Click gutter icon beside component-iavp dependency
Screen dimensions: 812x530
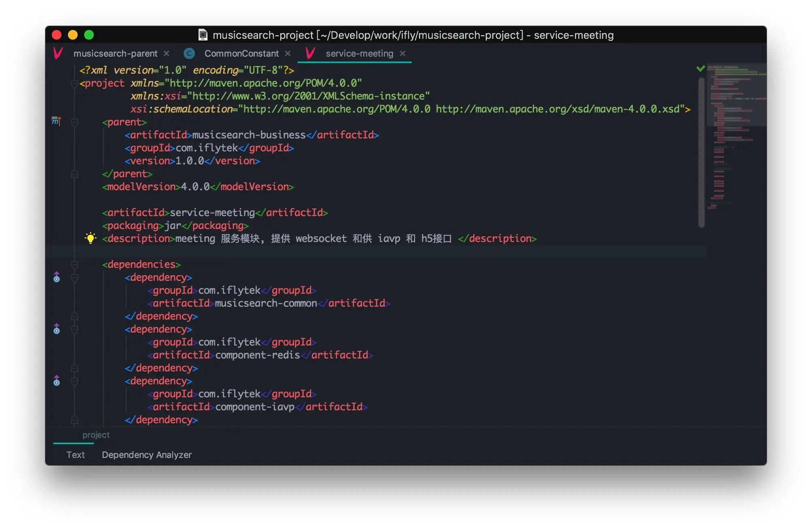[57, 381]
